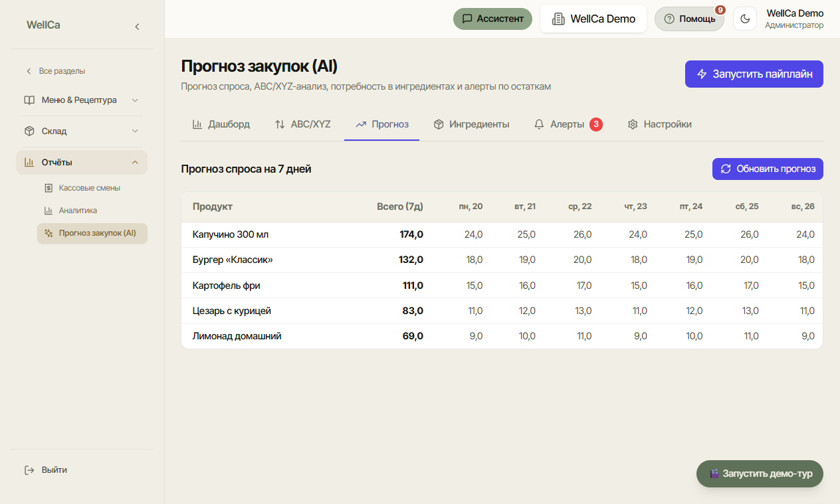Click the 132,0 total value
This screenshot has width=840, height=504.
411,260
